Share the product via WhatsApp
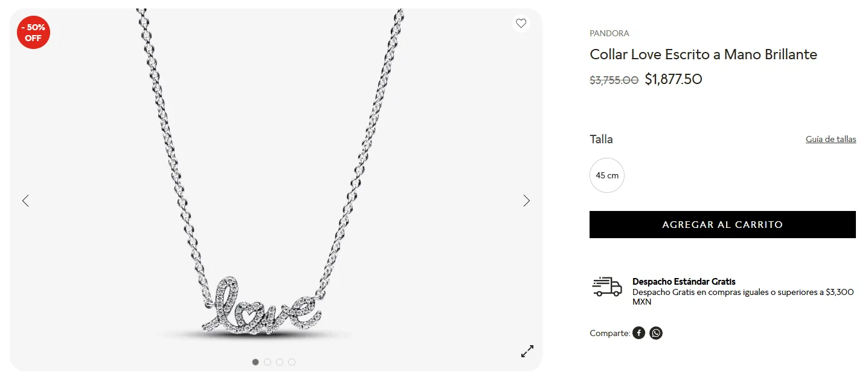 coord(656,333)
